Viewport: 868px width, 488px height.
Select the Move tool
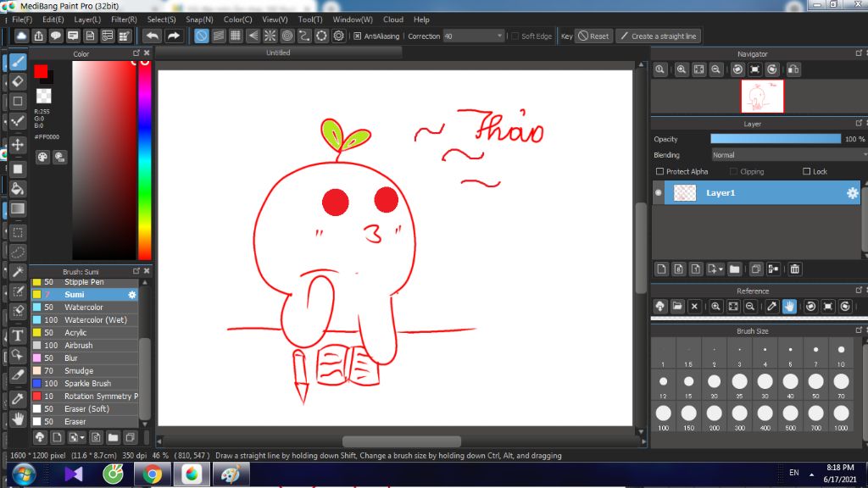coord(18,145)
